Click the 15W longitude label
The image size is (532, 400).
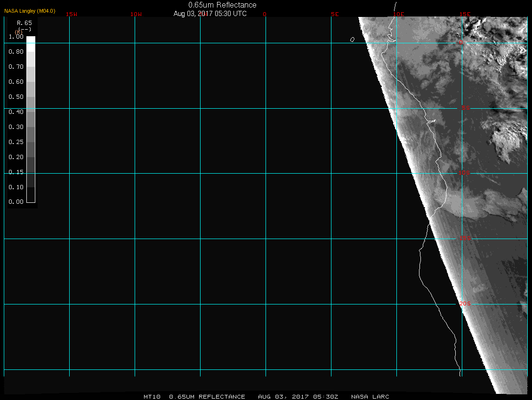click(x=72, y=14)
